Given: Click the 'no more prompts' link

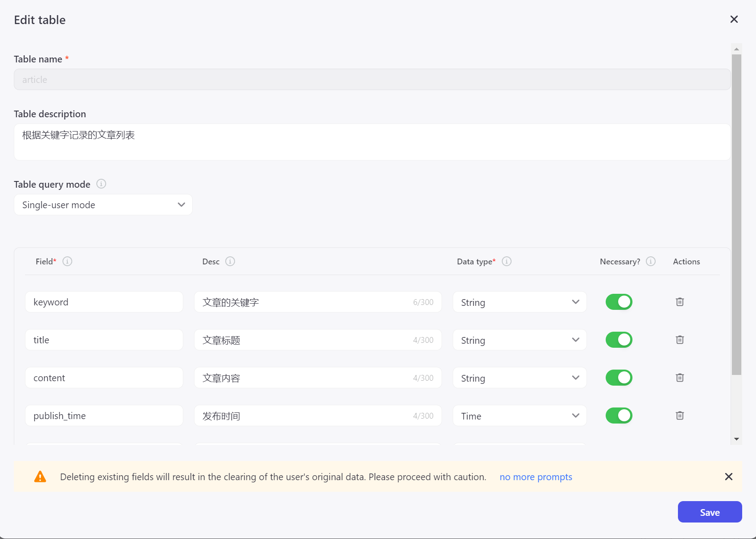Looking at the screenshot, I should pos(536,477).
